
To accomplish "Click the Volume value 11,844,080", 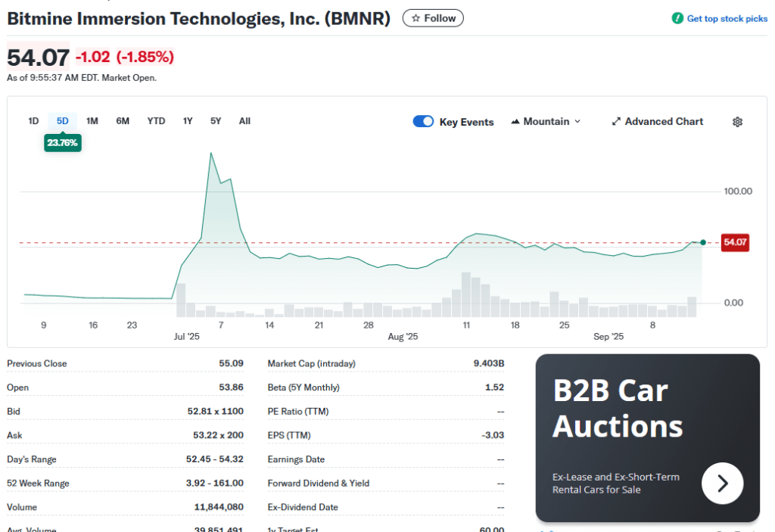I will (x=219, y=507).
